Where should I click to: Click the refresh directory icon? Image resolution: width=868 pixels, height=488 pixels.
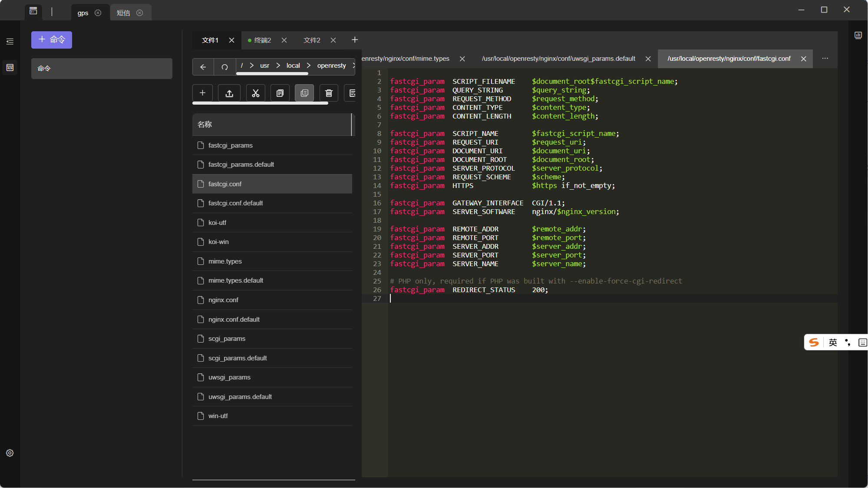[x=224, y=67]
